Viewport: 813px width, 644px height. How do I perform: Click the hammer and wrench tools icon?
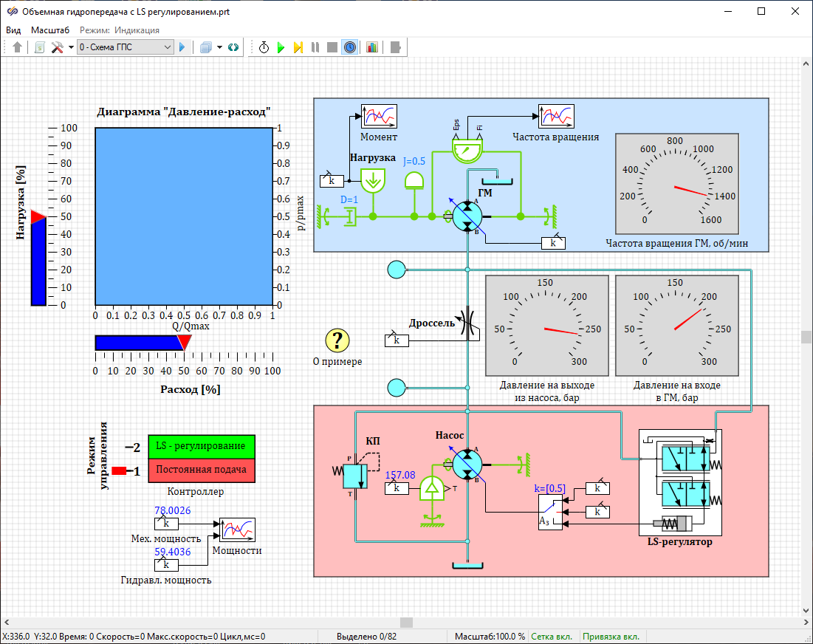click(58, 47)
